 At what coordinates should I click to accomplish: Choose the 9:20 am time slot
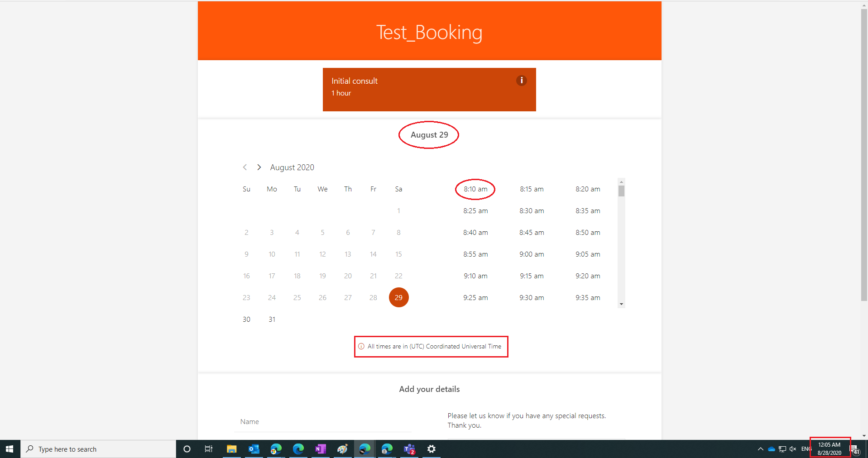588,276
